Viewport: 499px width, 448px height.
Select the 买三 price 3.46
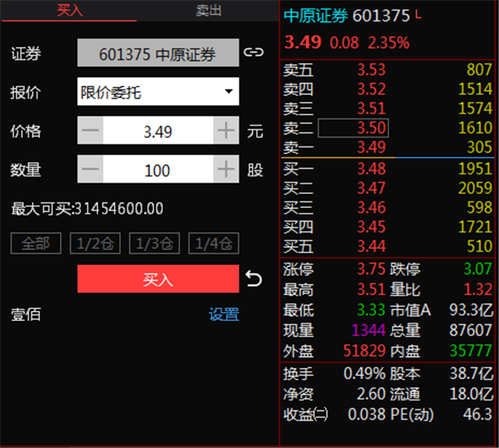[x=371, y=207]
